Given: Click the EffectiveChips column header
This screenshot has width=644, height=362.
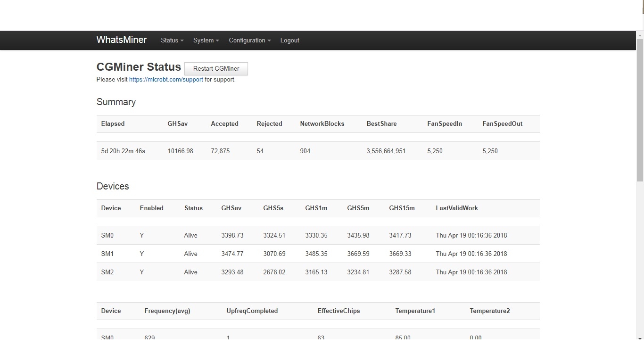Looking at the screenshot, I should click(339, 311).
